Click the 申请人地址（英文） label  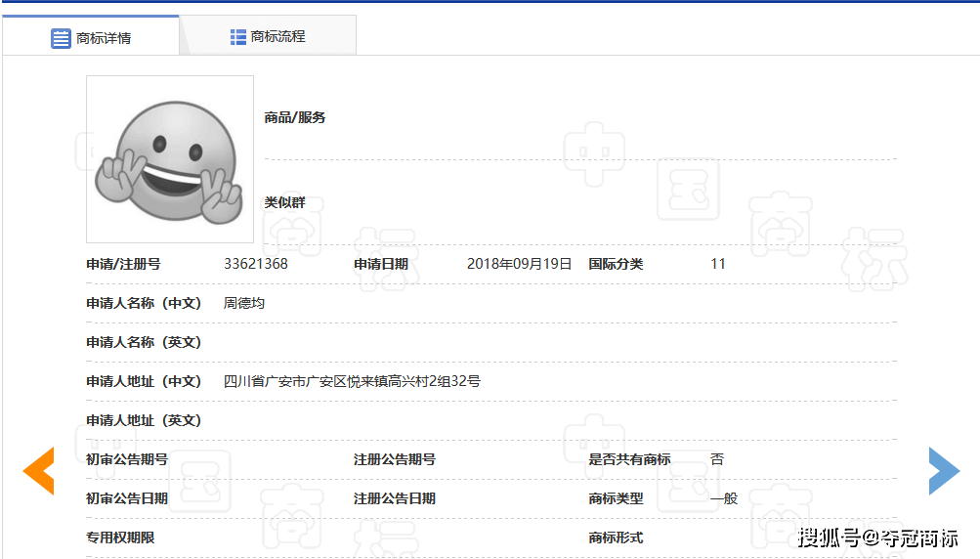(x=144, y=420)
